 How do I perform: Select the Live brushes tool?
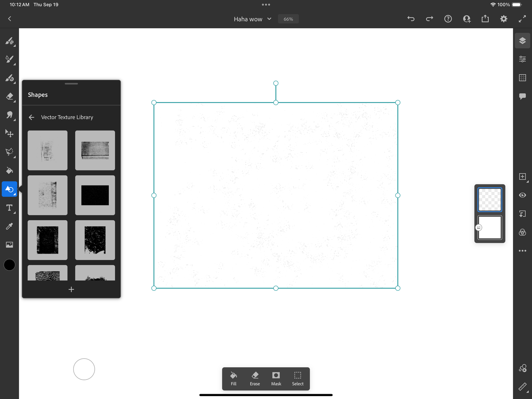click(10, 59)
